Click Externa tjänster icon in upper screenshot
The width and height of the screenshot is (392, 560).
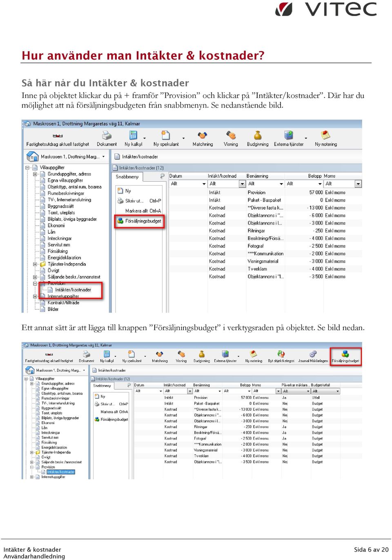coord(289,135)
